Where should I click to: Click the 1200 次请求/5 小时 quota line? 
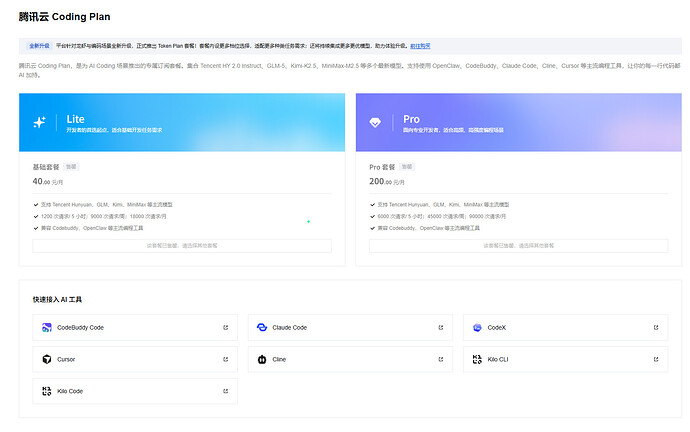pos(103,216)
